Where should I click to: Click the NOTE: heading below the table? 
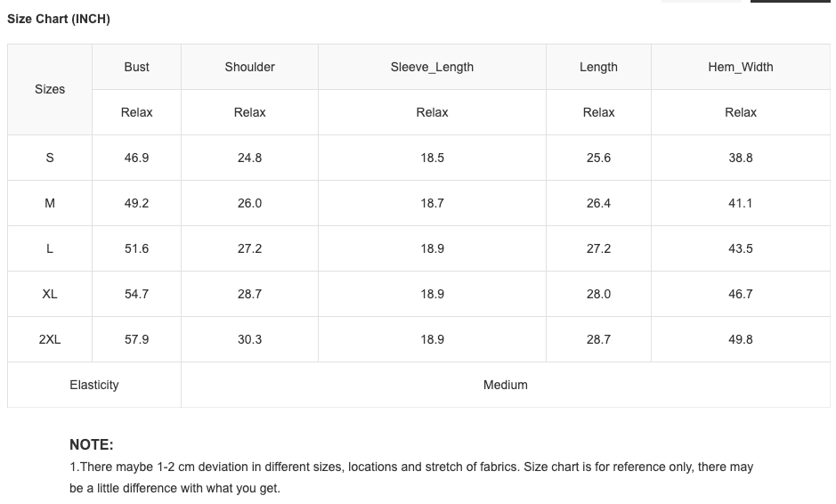[92, 444]
